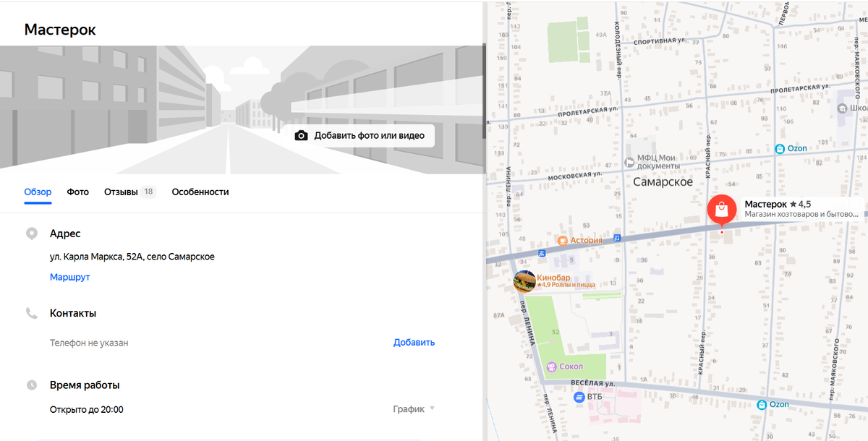868x441 pixels.
Task: Click the Самарское village label on map
Action: tap(663, 182)
